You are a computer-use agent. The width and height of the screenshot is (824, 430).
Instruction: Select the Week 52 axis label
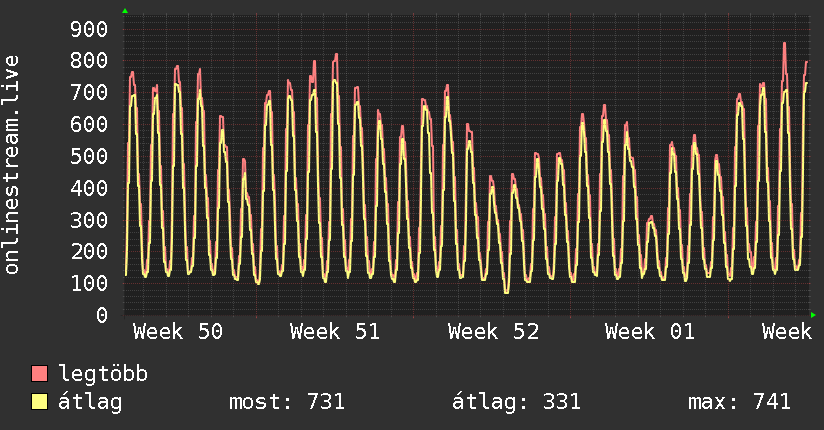(x=493, y=332)
